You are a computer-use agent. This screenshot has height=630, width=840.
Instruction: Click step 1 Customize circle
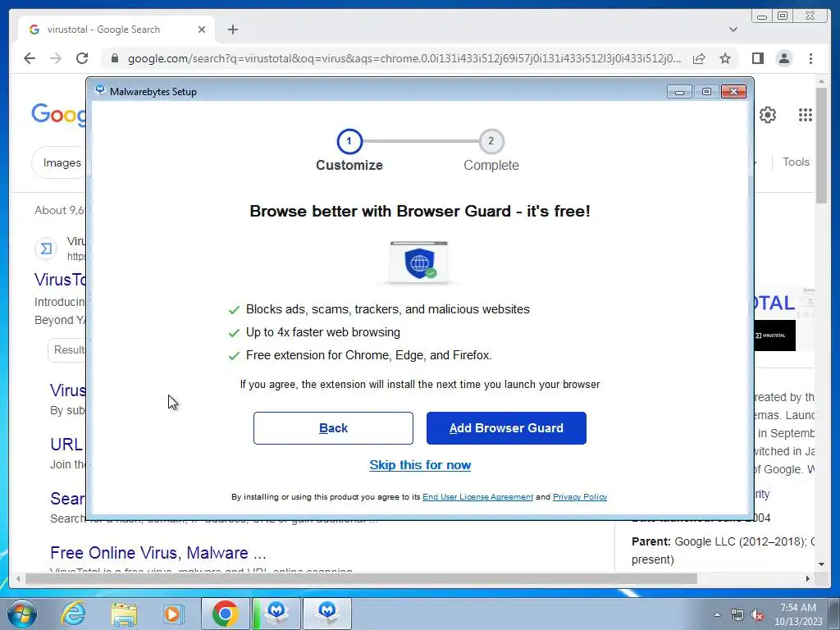349,141
